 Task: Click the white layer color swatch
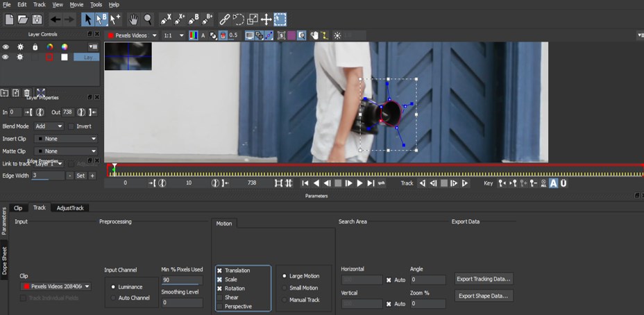click(65, 58)
